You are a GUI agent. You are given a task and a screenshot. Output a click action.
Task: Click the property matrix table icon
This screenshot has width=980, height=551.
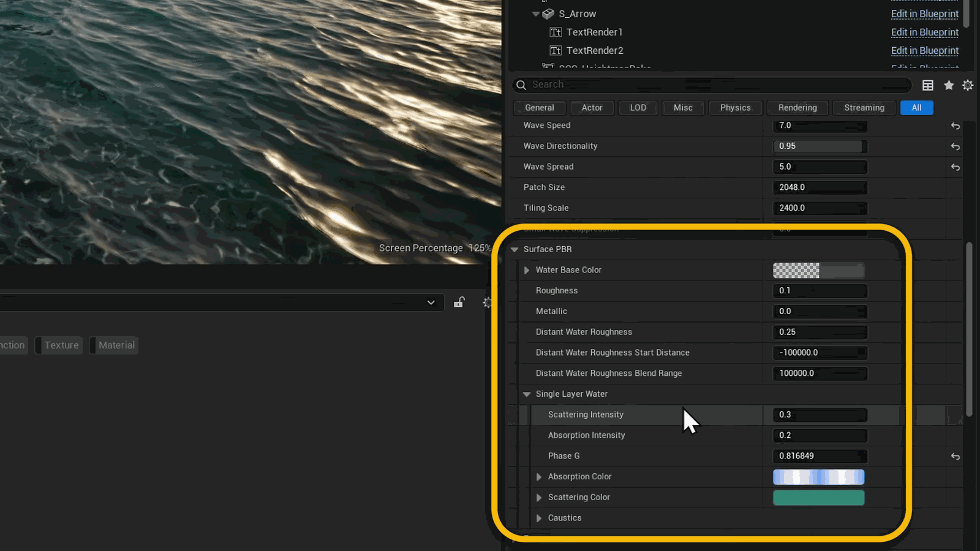[928, 85]
